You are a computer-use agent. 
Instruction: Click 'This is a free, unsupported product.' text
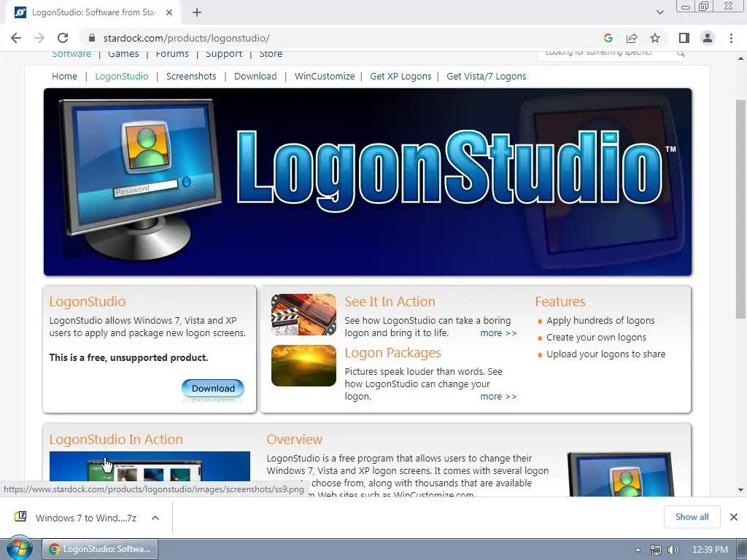(128, 357)
